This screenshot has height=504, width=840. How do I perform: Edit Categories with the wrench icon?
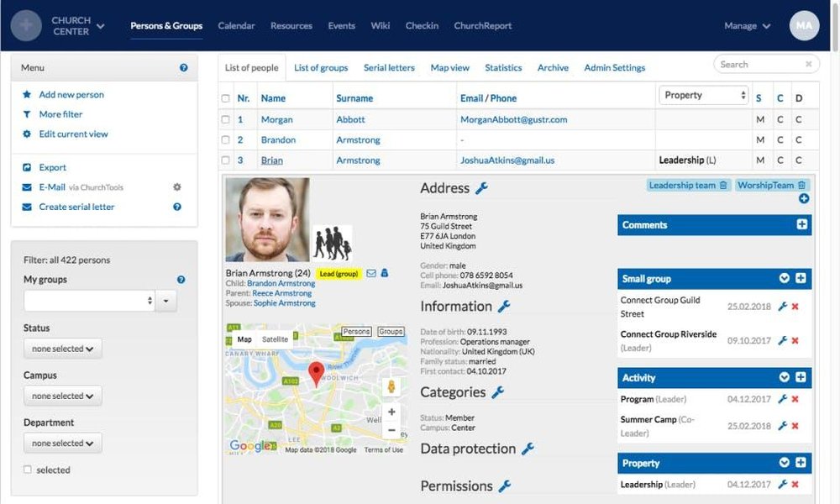[x=497, y=392]
